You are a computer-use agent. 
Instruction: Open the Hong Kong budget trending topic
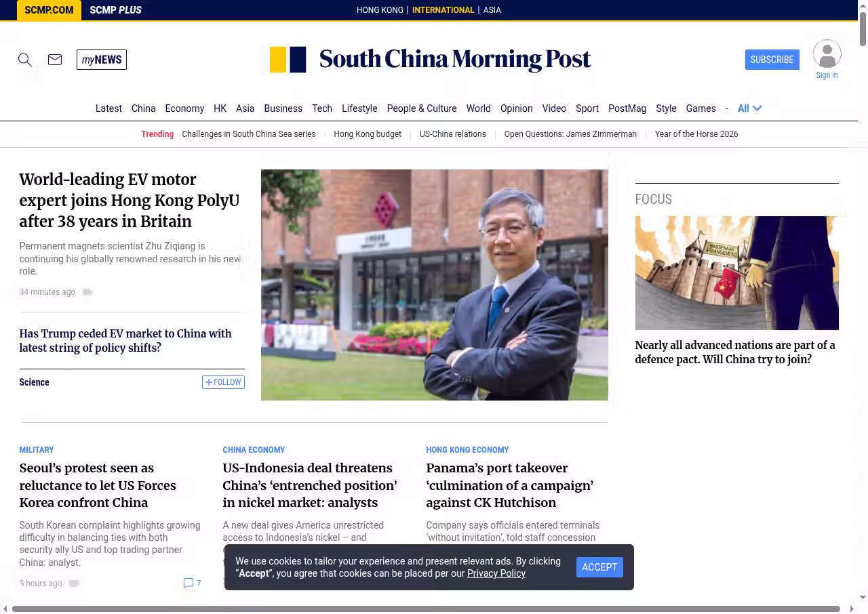(368, 134)
